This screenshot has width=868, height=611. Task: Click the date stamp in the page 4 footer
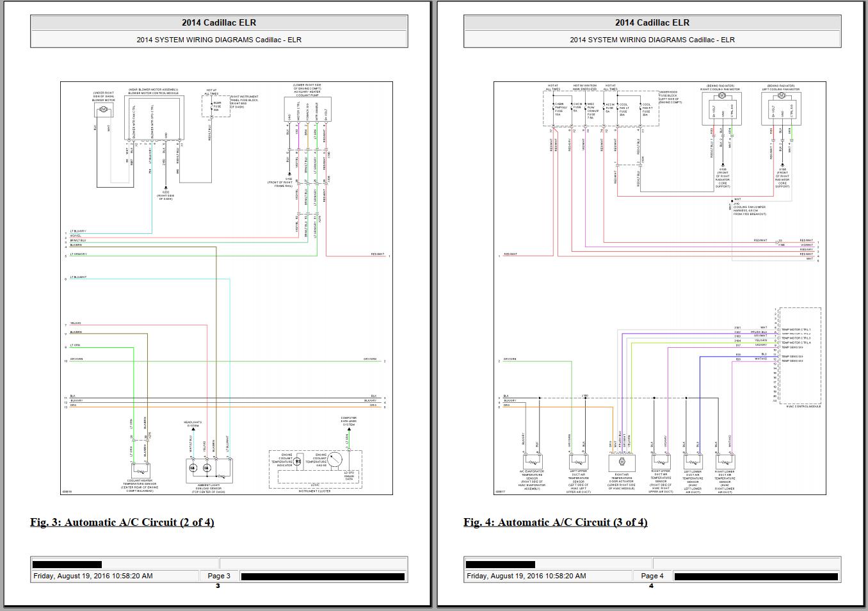[x=527, y=576]
